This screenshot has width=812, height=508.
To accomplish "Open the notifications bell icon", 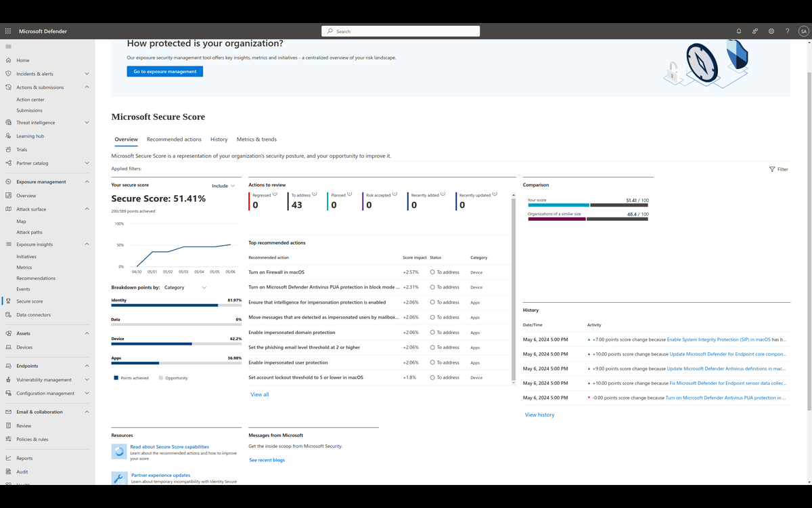I will 739,31.
